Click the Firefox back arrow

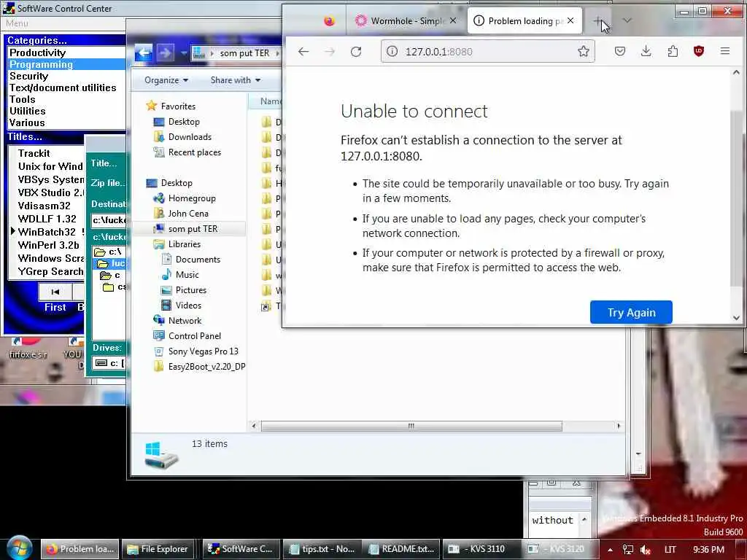coord(303,52)
